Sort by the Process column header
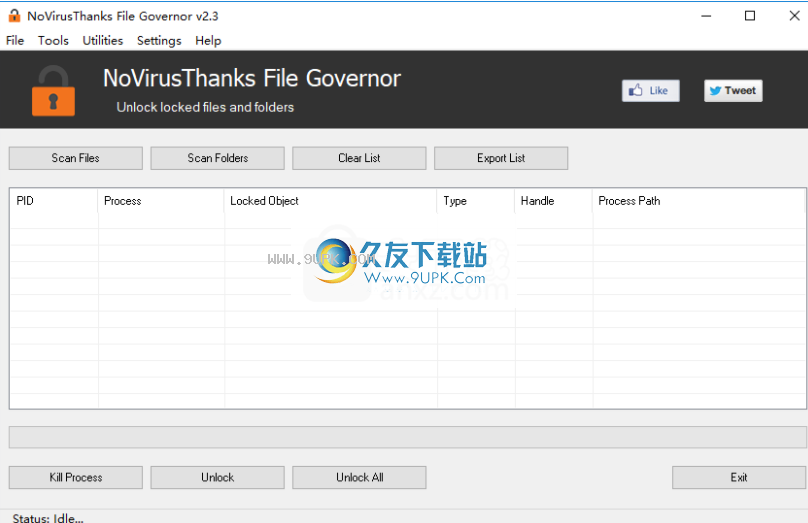This screenshot has height=523, width=808. pos(161,201)
